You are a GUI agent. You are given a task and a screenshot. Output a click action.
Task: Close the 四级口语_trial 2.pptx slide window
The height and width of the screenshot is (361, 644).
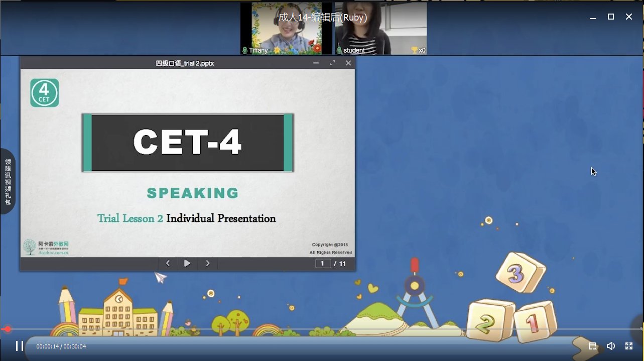click(x=348, y=63)
